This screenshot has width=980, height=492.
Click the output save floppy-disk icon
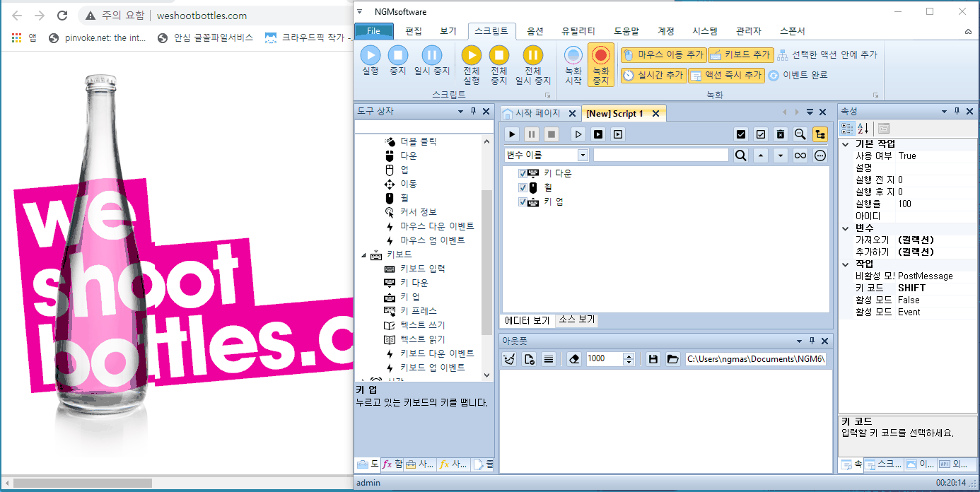(x=653, y=359)
